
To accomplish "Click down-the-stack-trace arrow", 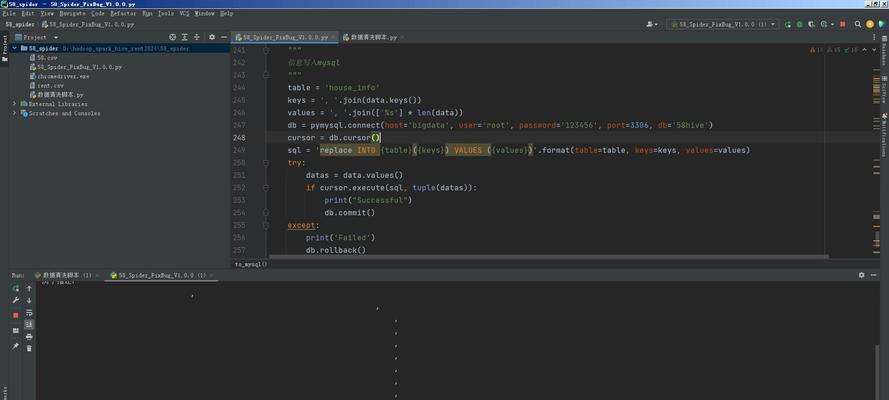I will [29, 300].
